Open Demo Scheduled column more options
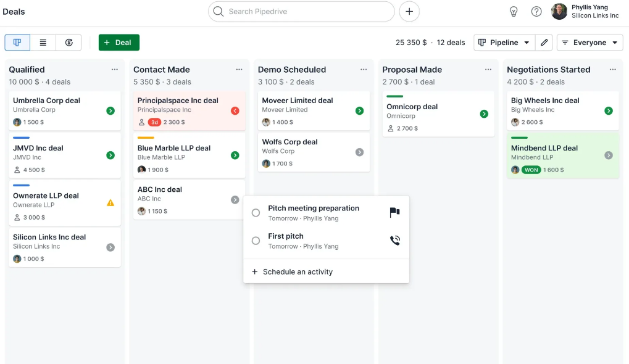 [364, 69]
